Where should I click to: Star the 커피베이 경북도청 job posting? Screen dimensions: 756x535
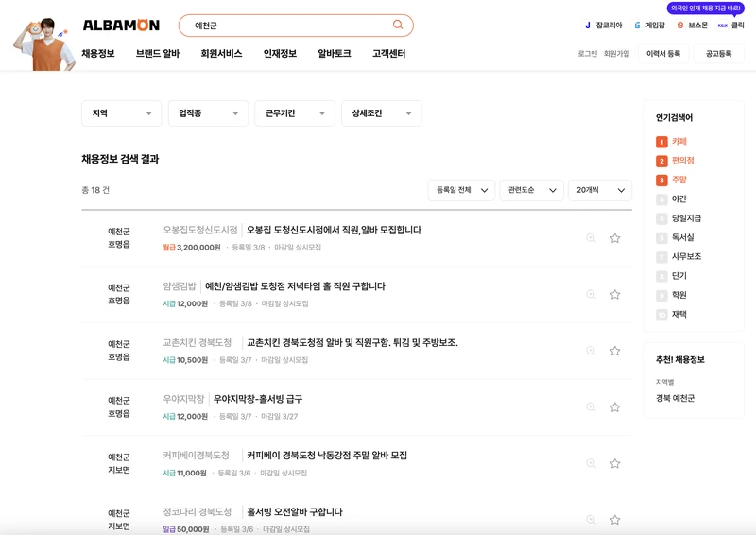[x=615, y=463]
